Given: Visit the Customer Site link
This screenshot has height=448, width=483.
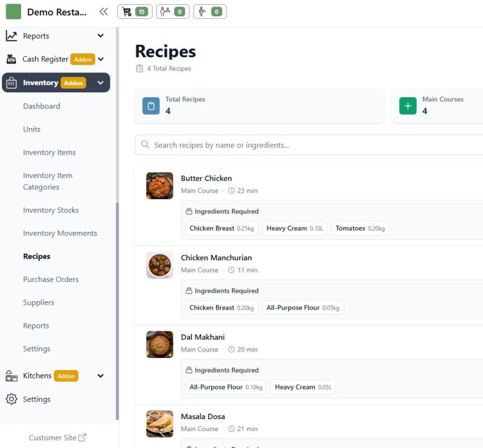Looking at the screenshot, I should (58, 437).
